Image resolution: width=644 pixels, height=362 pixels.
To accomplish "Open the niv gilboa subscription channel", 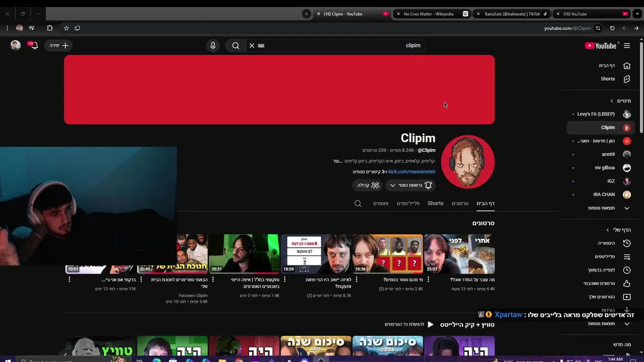I will 601,168.
